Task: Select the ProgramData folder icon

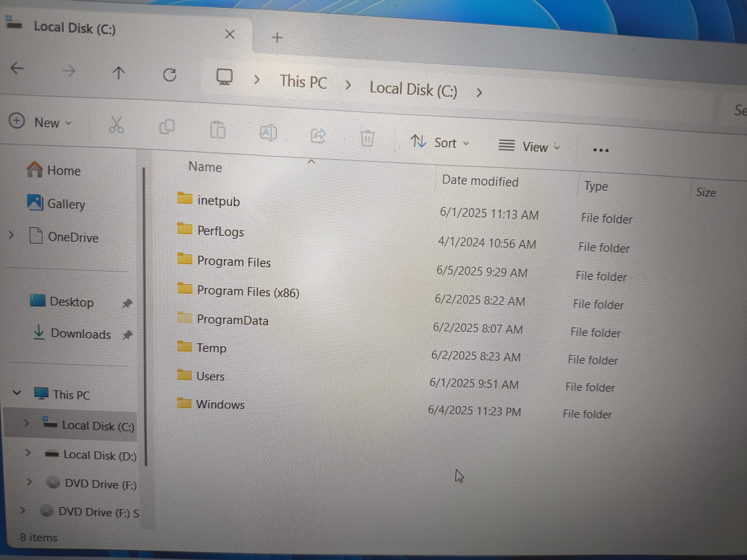Action: 185,317
